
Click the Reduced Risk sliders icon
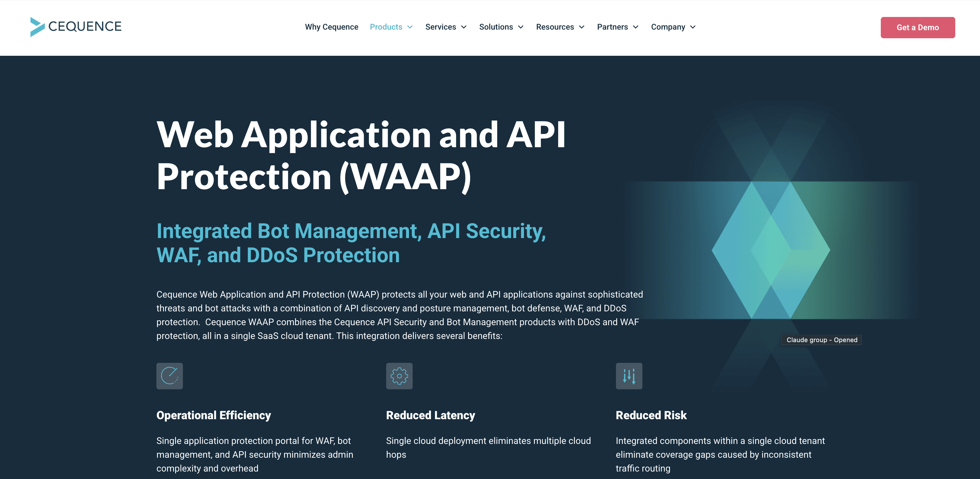[629, 376]
